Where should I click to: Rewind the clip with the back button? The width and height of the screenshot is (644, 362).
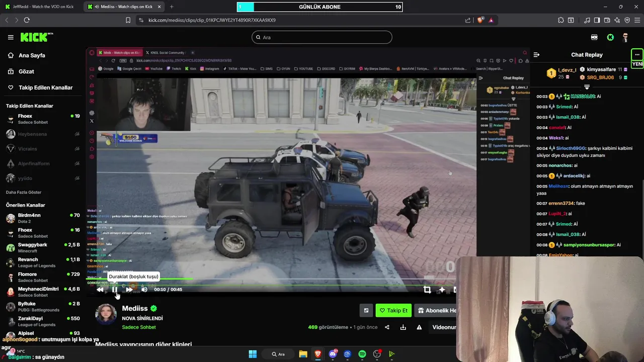coord(100,290)
